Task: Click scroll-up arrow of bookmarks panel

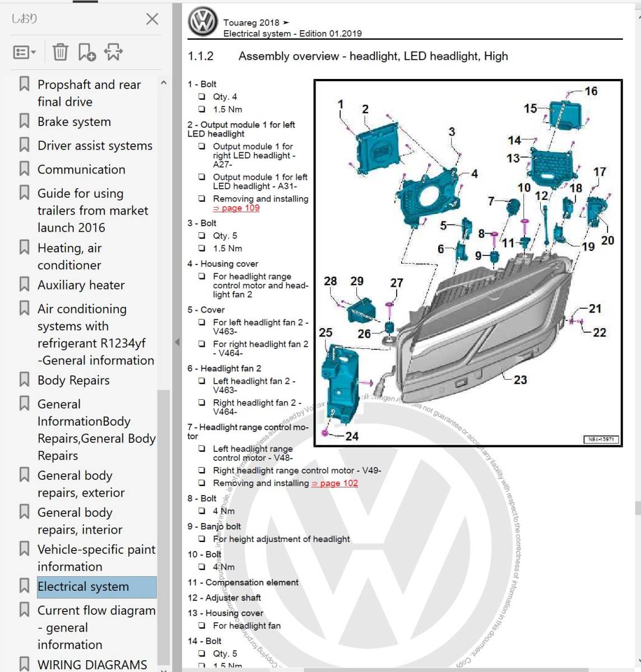Action: 164,83
